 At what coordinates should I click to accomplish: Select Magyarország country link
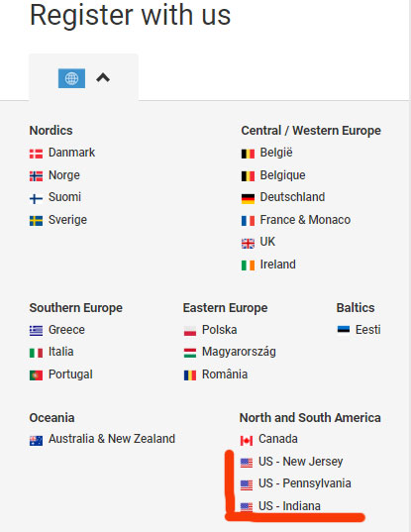click(239, 352)
